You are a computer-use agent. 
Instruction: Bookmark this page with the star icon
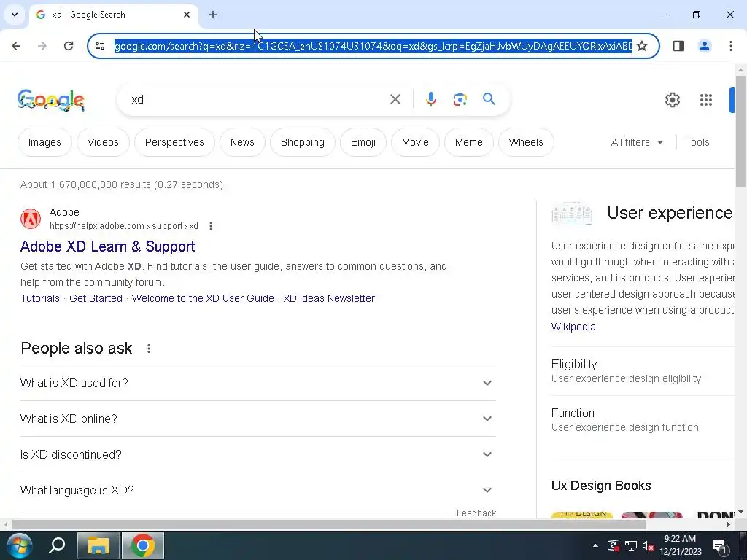[x=642, y=46]
